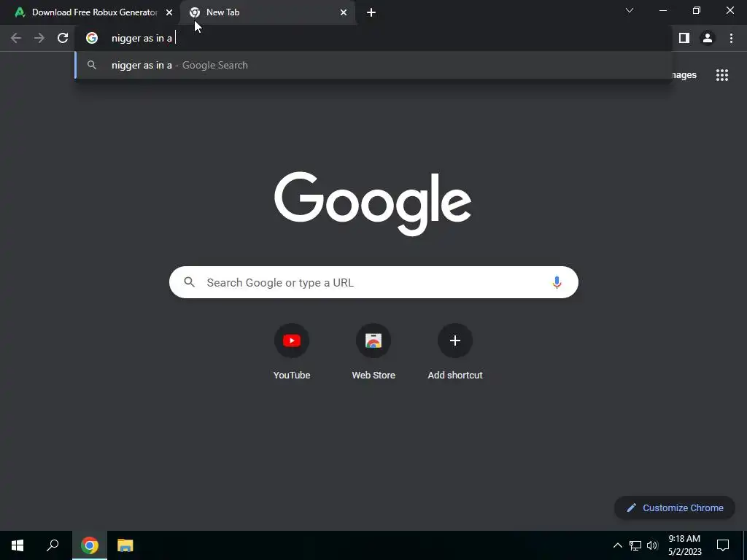Click the Google logo
The image size is (747, 560).
(373, 204)
